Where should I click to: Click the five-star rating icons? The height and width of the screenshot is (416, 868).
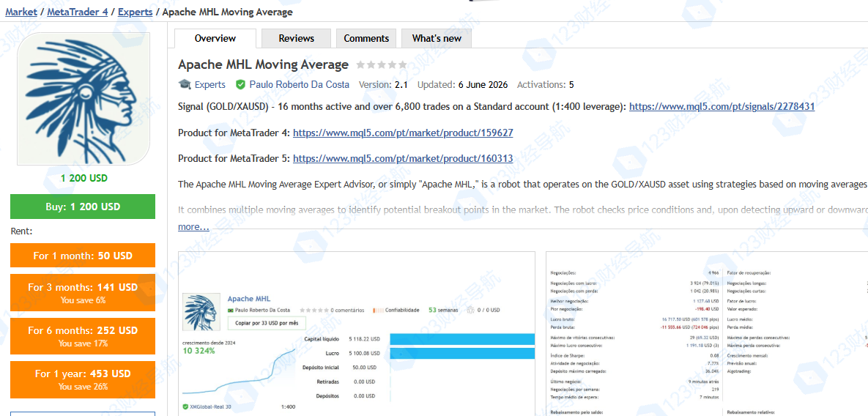pyautogui.click(x=382, y=64)
